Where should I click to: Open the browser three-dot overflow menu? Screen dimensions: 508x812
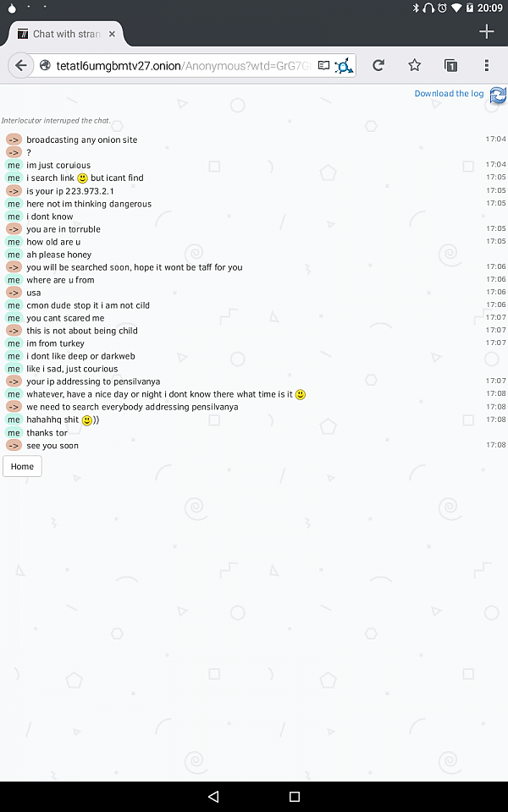pyautogui.click(x=486, y=65)
